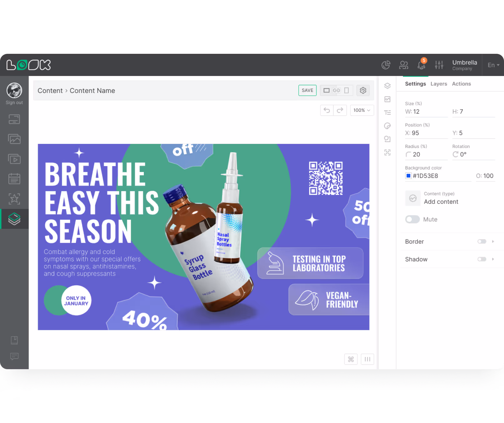Click the analytics pie chart icon

click(x=386, y=65)
